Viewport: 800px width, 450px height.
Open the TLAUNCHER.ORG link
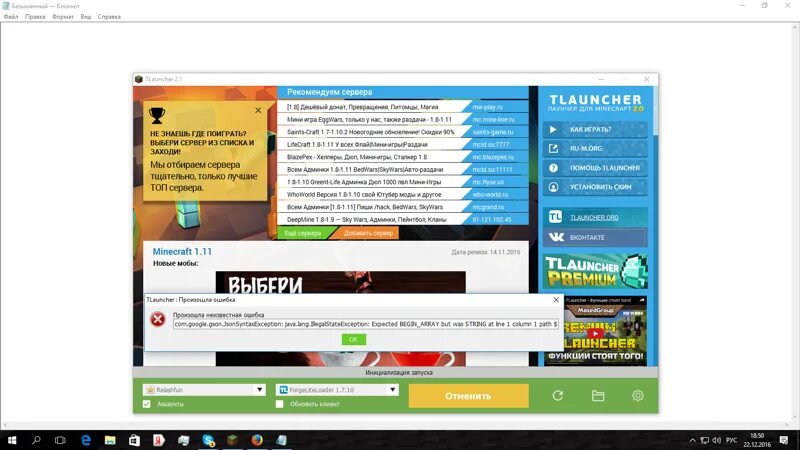coord(595,217)
